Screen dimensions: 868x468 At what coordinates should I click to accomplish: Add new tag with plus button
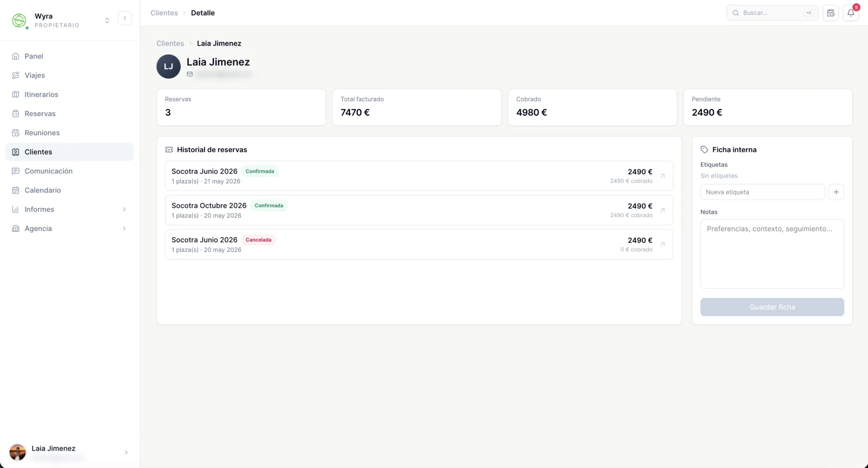(x=836, y=192)
